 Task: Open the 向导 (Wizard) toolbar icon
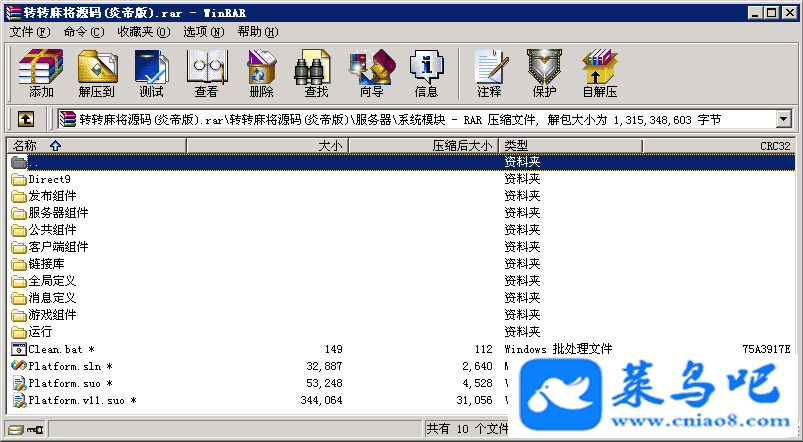372,73
